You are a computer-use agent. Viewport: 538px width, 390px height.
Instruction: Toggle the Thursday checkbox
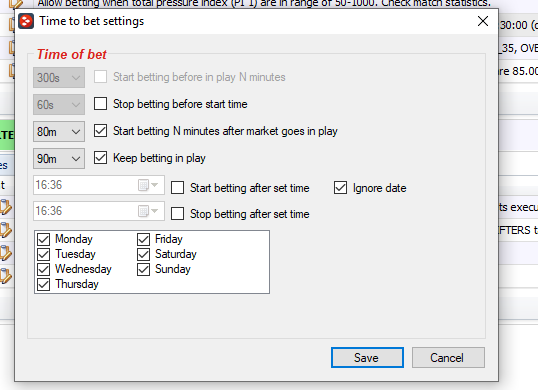(44, 284)
